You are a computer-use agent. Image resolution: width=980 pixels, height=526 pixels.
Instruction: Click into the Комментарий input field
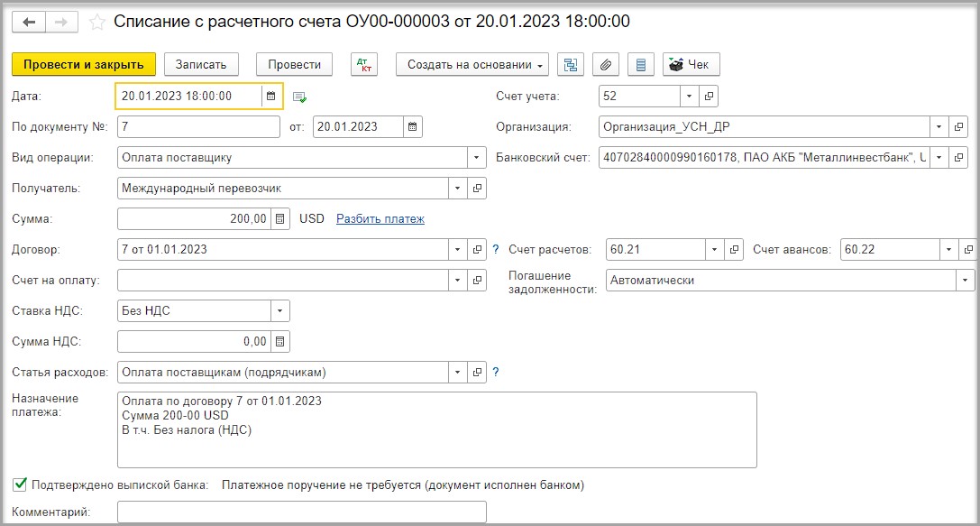pyautogui.click(x=302, y=512)
